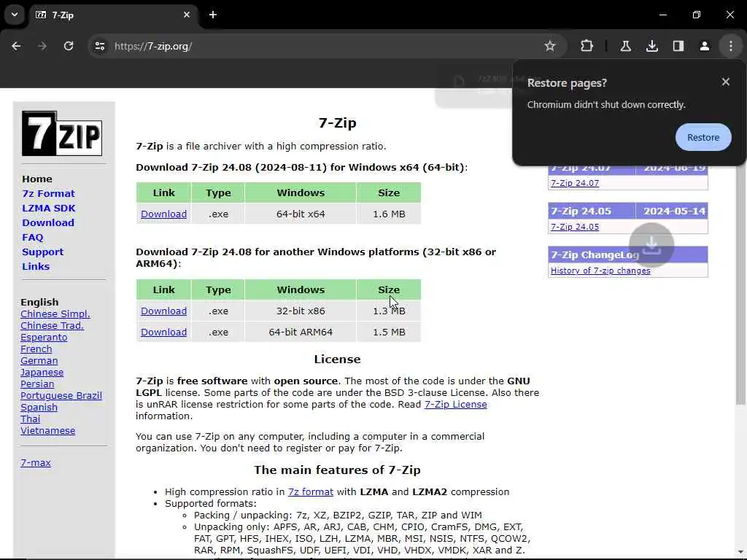Switch language to Chinese Simpl.

[55, 314]
